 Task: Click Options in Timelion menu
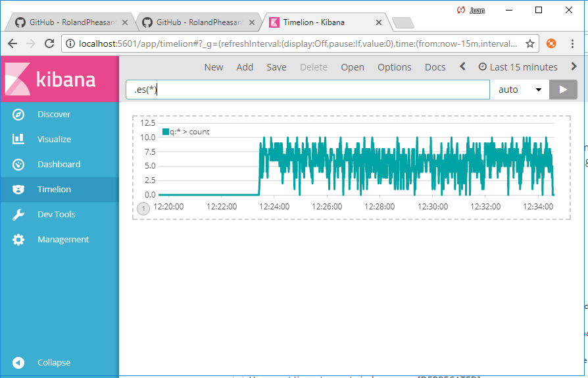[x=395, y=67]
